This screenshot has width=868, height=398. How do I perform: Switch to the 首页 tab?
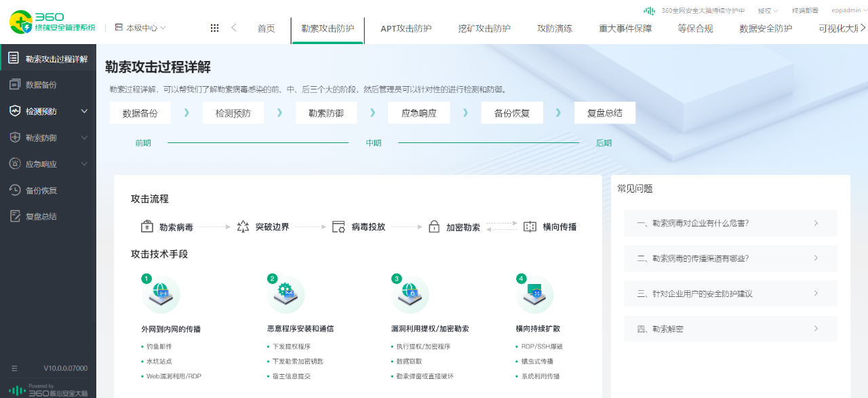click(267, 28)
